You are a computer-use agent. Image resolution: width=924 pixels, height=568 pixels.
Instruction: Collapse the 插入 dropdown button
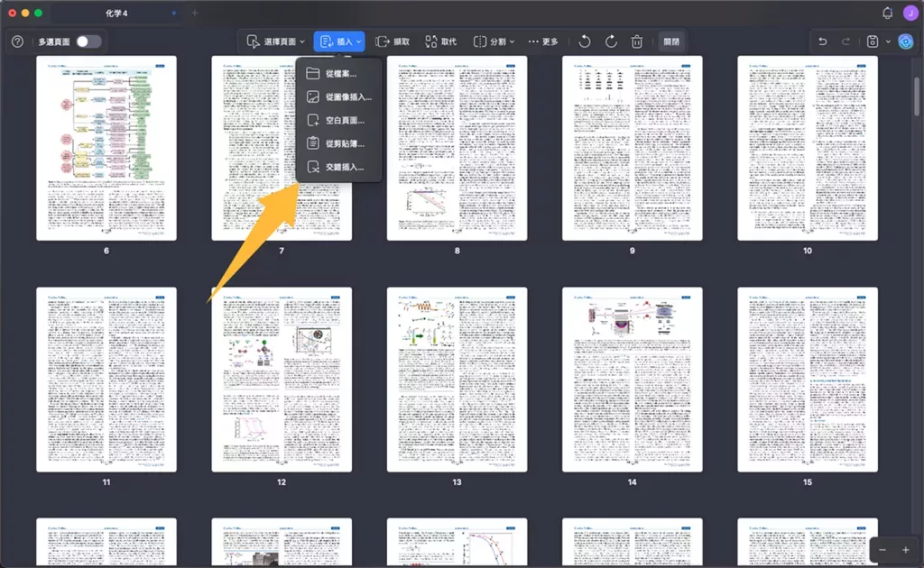pos(339,41)
